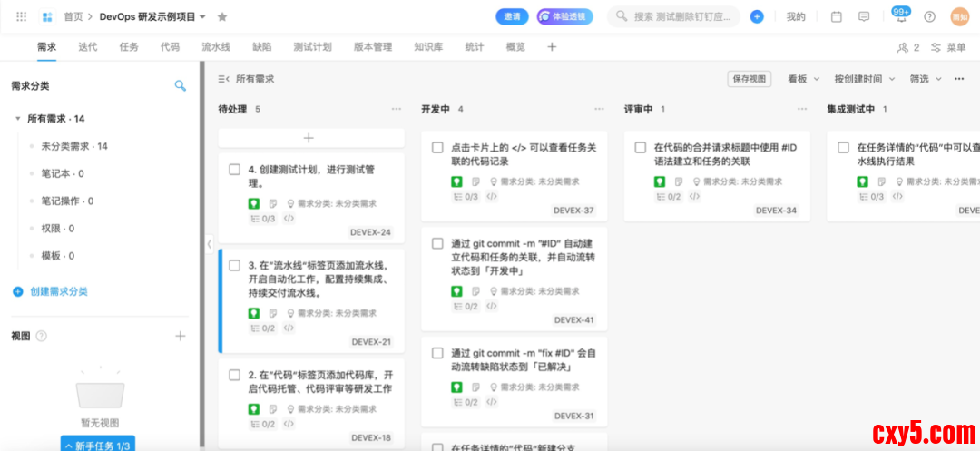
Task: Collapse the 所有需求 tree node
Action: click(x=18, y=119)
